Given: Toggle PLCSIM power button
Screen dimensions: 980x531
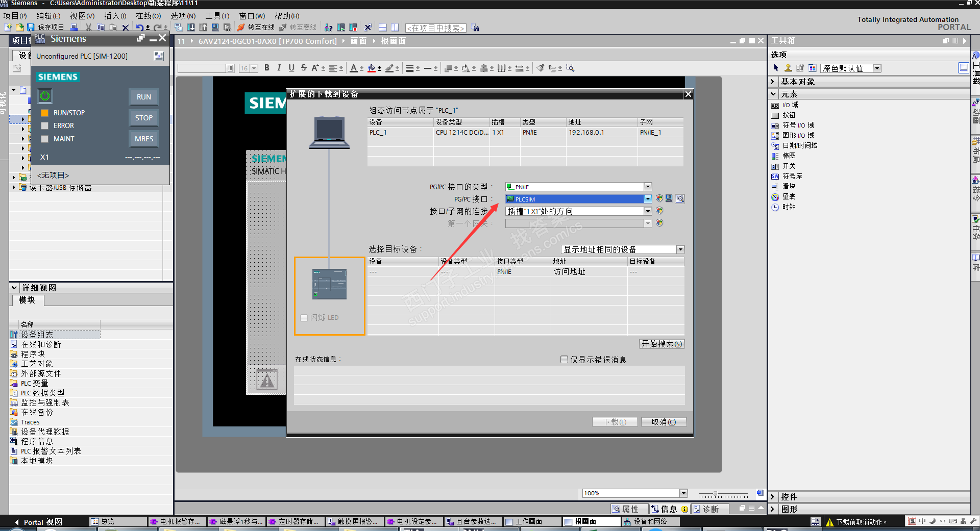Looking at the screenshot, I should coord(45,95).
